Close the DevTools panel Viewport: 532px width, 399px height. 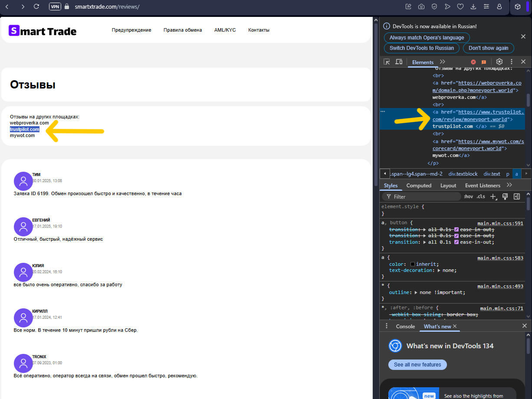pos(523,62)
